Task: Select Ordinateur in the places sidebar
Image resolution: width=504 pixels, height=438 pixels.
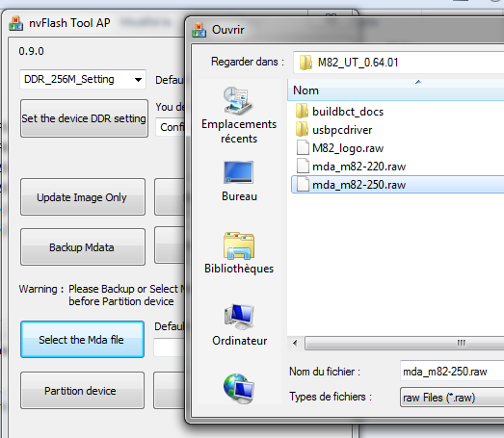Action: [239, 325]
